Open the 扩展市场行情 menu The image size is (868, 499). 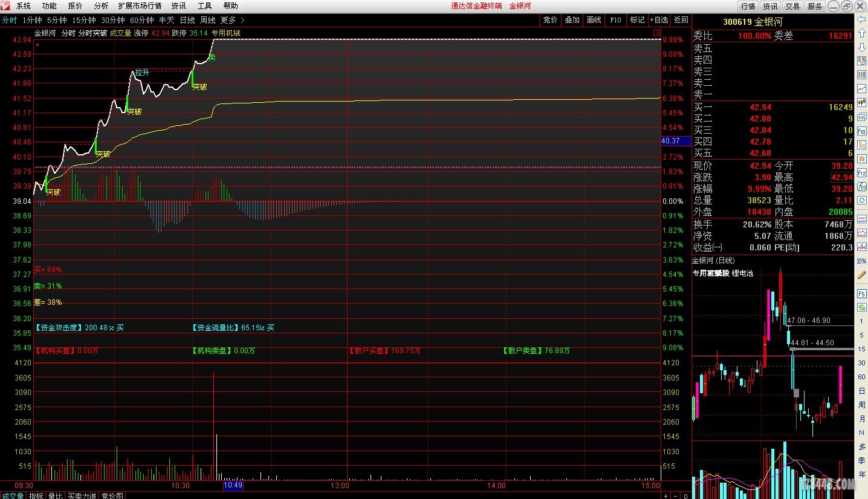click(x=140, y=6)
